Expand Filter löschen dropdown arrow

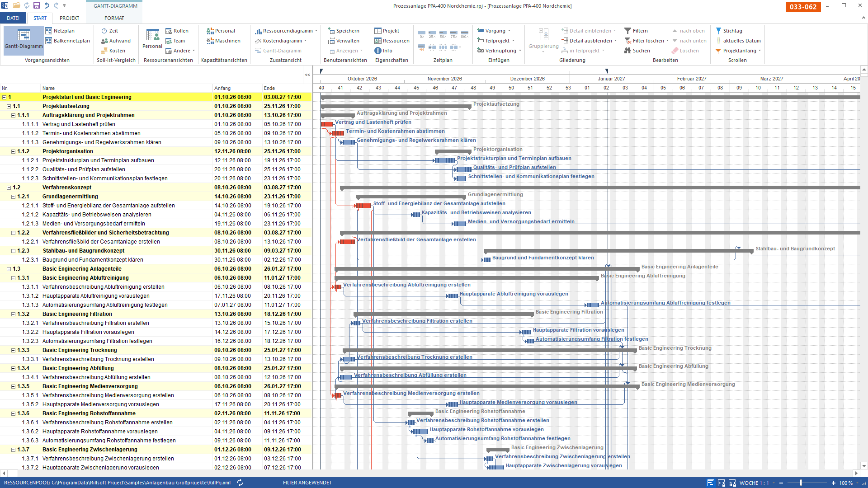[667, 41]
